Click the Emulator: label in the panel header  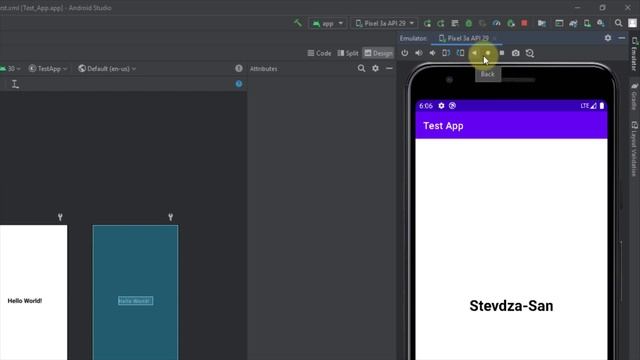click(x=413, y=38)
